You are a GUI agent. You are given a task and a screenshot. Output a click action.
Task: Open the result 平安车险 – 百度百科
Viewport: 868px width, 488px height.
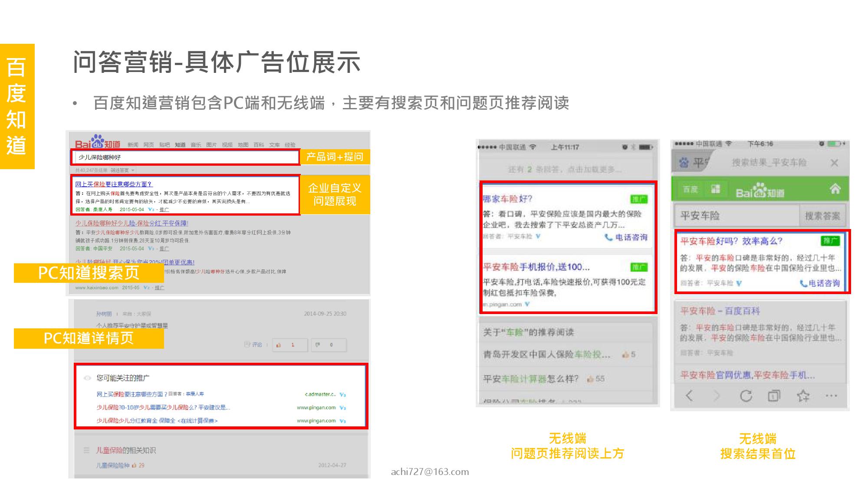(x=720, y=311)
